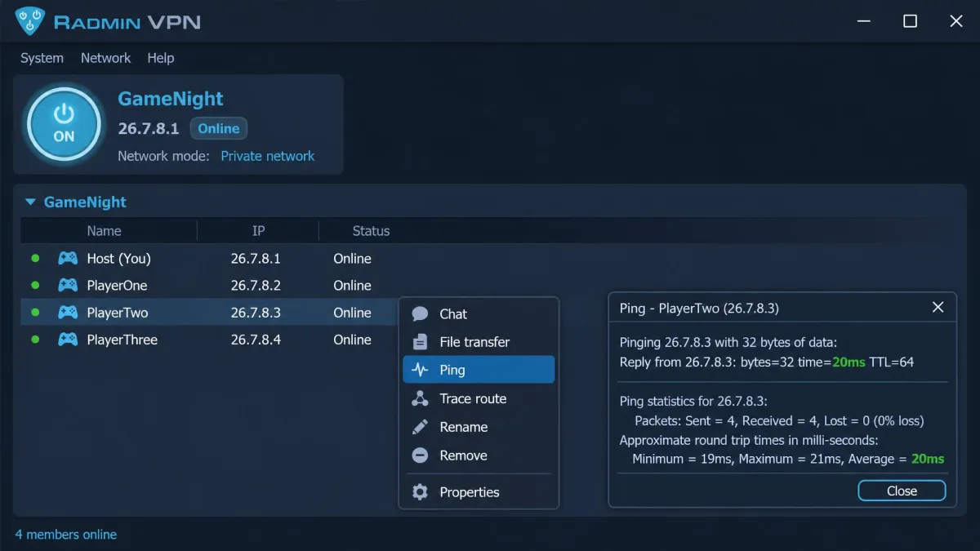Click IP address 26.7.8.4 in member list

[x=256, y=340]
